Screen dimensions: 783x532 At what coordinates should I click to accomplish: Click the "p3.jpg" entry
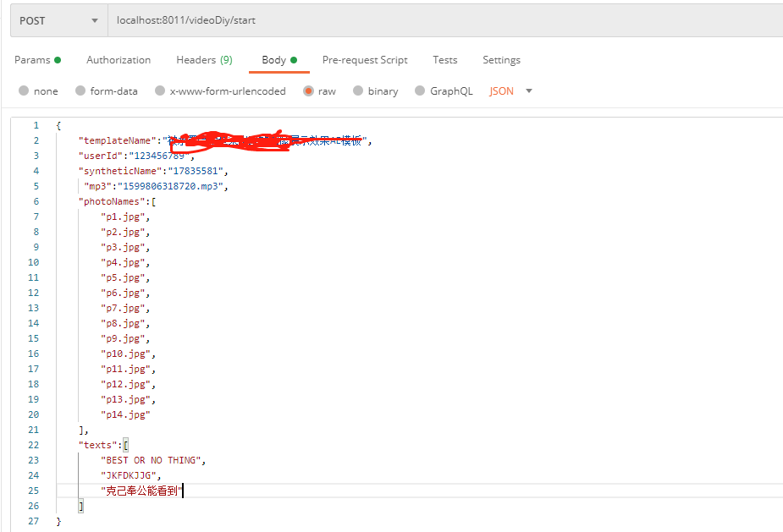click(x=123, y=247)
